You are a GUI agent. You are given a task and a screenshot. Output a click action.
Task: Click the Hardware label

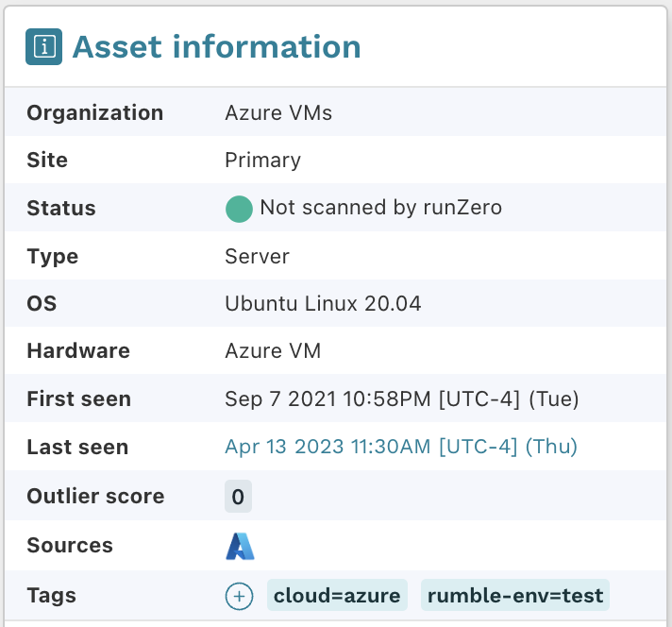point(78,351)
